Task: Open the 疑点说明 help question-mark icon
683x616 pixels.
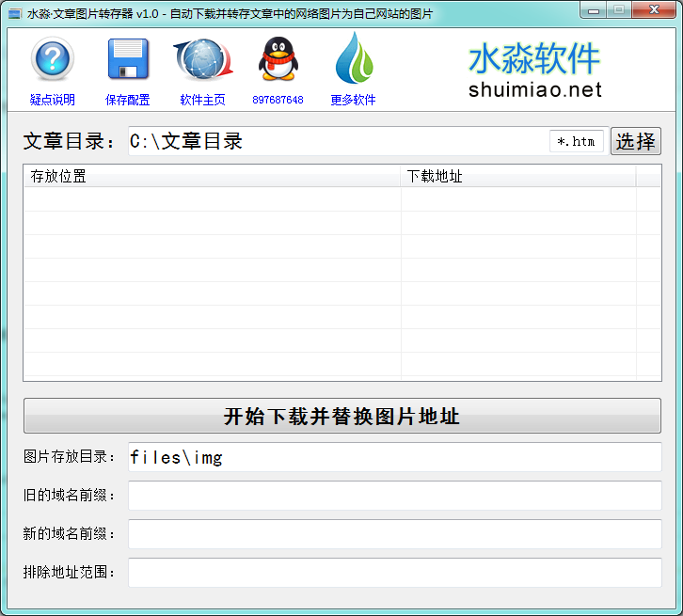Action: pos(53,59)
